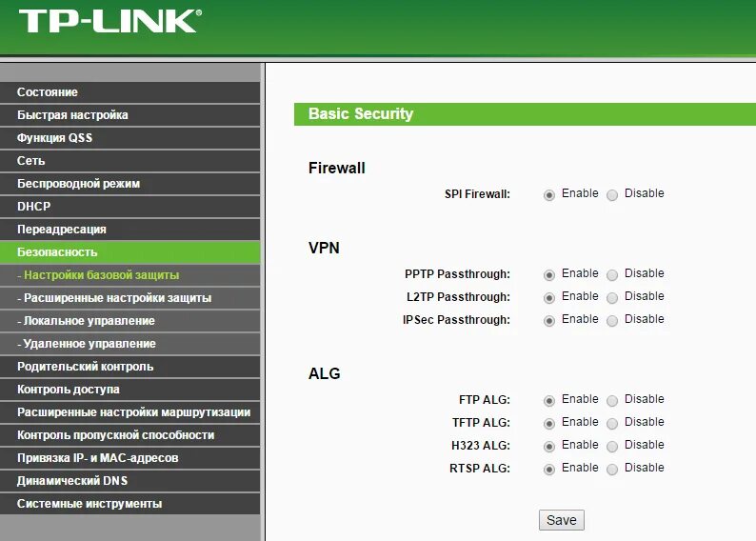This screenshot has width=756, height=541.
Task: Open Локальное управление submenu
Action: click(x=89, y=321)
